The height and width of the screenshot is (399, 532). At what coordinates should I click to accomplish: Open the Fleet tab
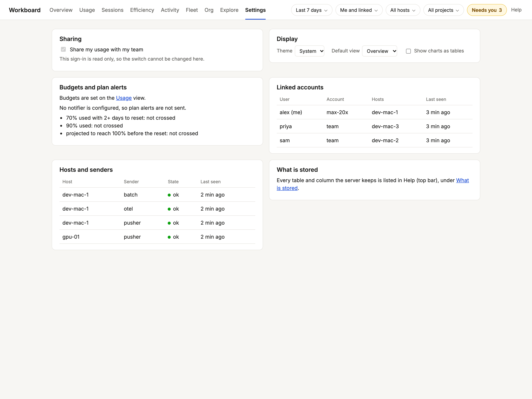pyautogui.click(x=192, y=10)
